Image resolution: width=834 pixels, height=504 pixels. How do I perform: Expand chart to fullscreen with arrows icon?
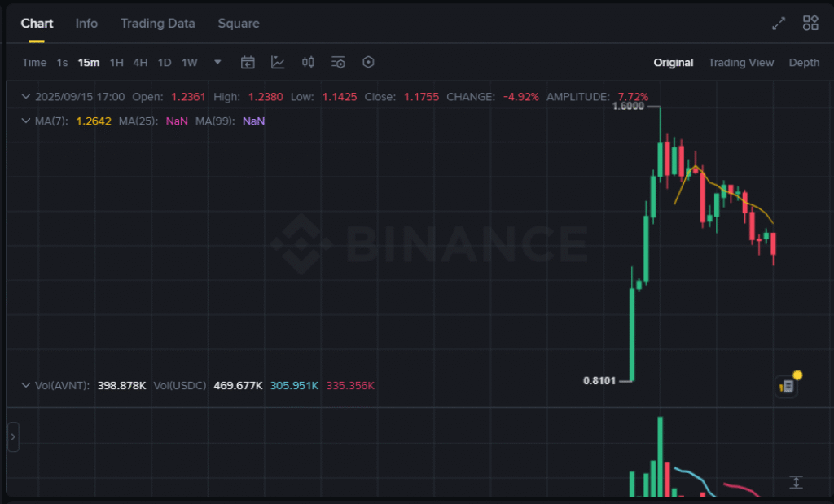(x=779, y=24)
